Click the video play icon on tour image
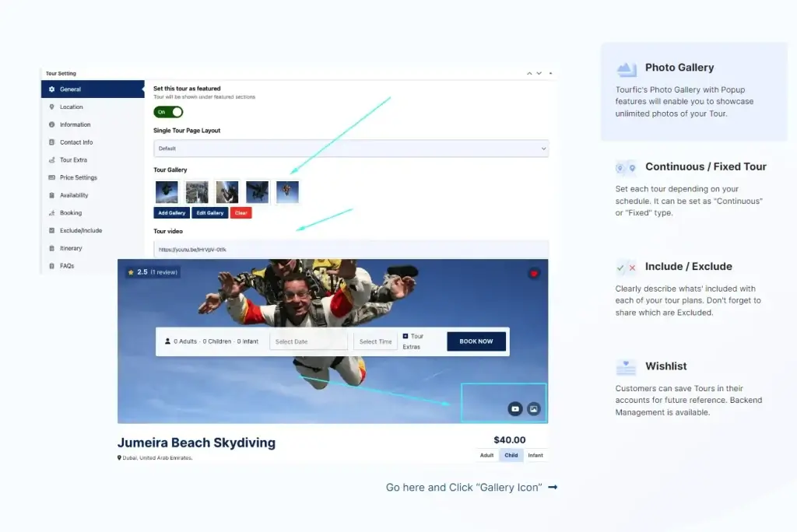797x532 pixels. tap(515, 408)
